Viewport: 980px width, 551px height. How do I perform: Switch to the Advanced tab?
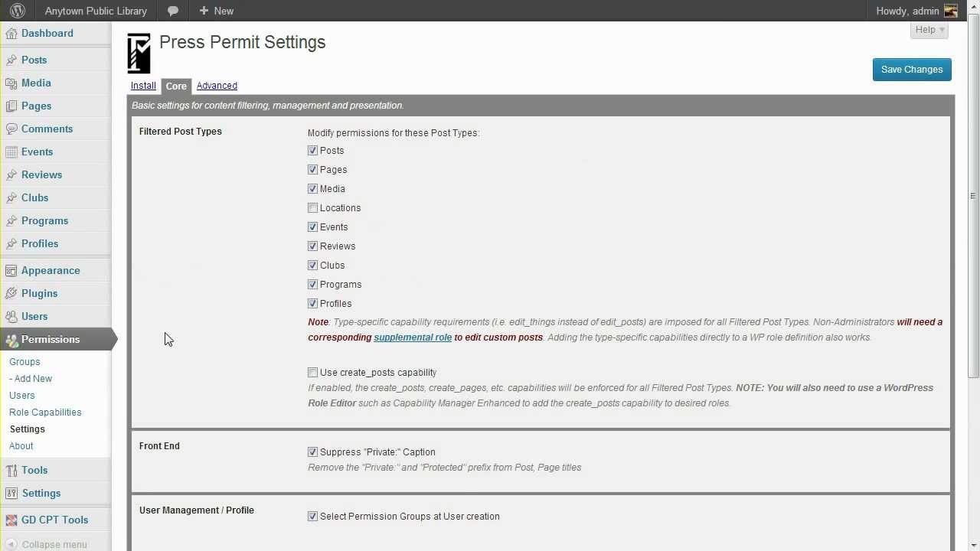(x=217, y=86)
